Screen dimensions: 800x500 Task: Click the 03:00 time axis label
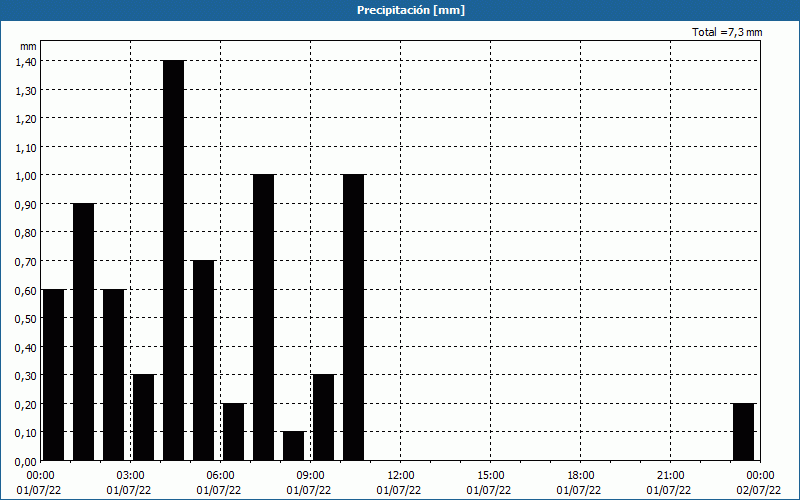(131, 476)
